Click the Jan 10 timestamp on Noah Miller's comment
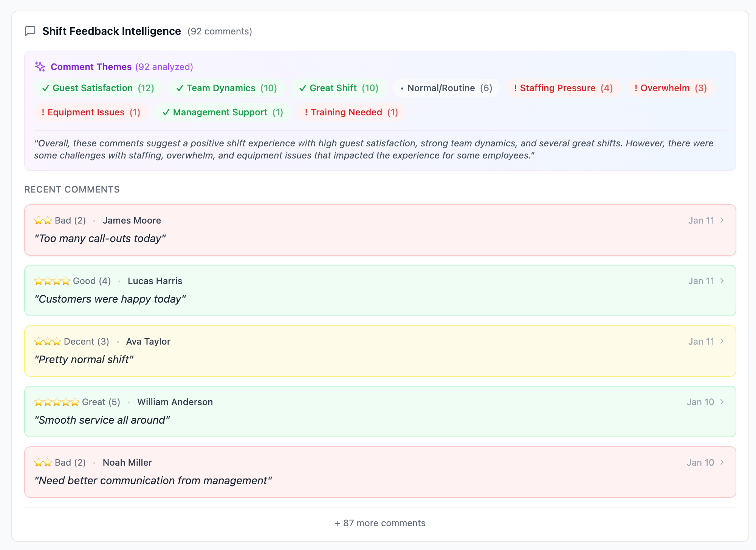The width and height of the screenshot is (756, 550). (x=700, y=462)
